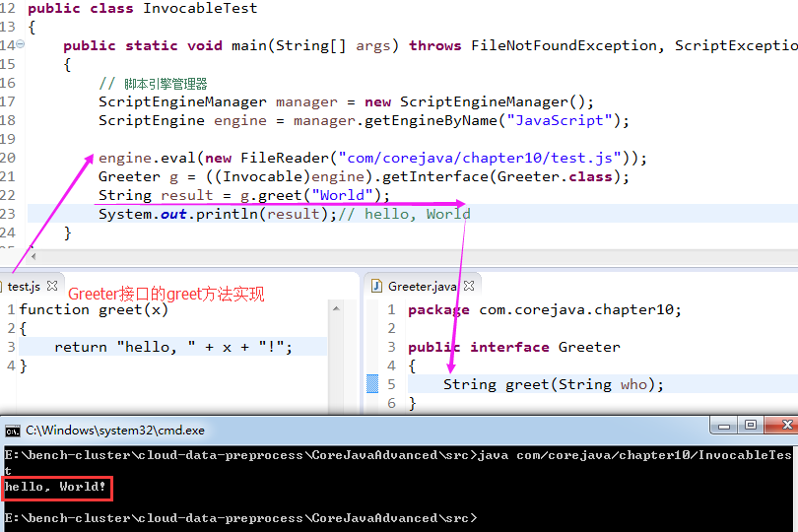Click the horizontal scrollbar left arrow
The height and width of the screenshot is (532, 798).
pos(33,256)
